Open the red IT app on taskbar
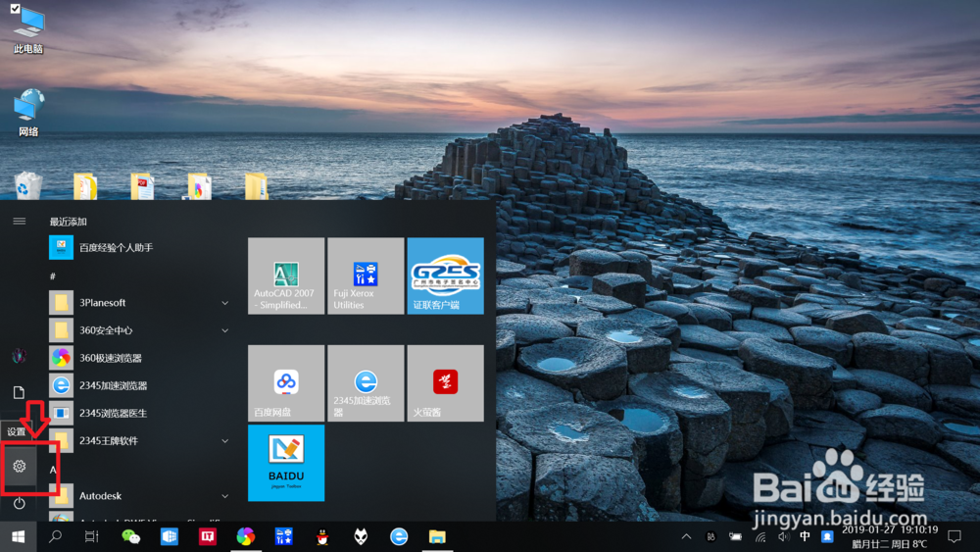The width and height of the screenshot is (980, 552). coord(208,536)
